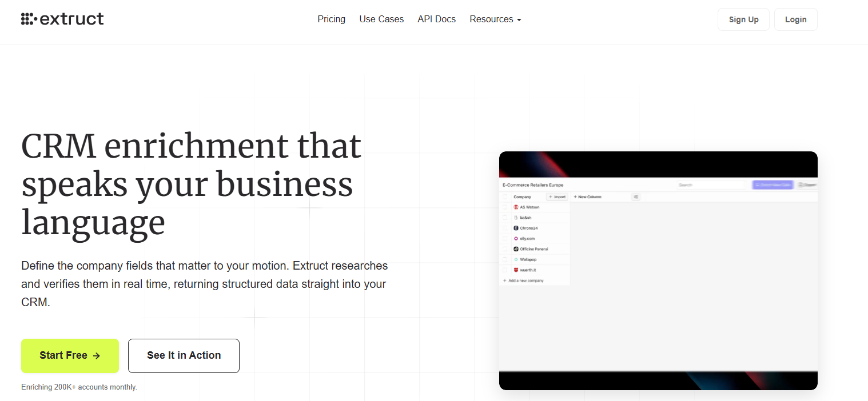Click Add a new company row
Image resolution: width=868 pixels, height=401 pixels.
523,280
